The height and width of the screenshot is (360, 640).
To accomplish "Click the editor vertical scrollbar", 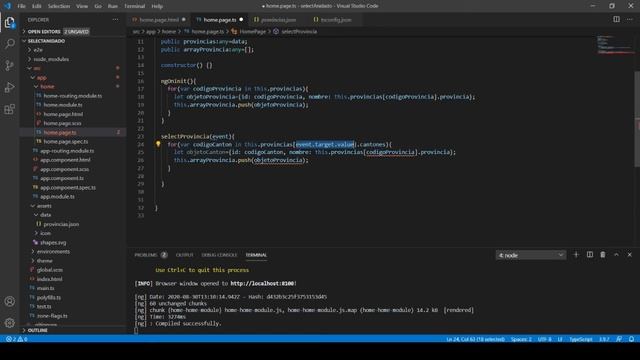I will [x=637, y=118].
